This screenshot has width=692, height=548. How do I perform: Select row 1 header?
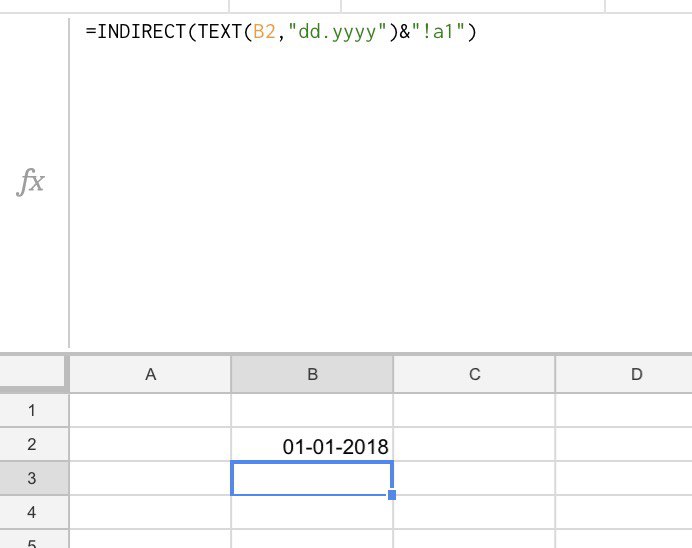(32, 410)
